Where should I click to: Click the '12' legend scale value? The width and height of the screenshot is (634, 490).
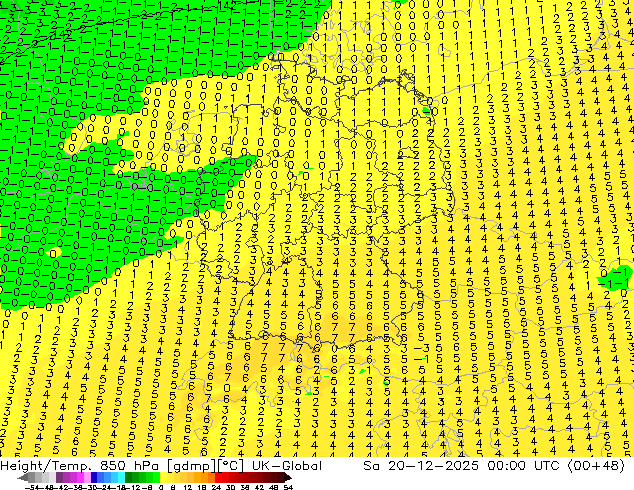coord(187,488)
